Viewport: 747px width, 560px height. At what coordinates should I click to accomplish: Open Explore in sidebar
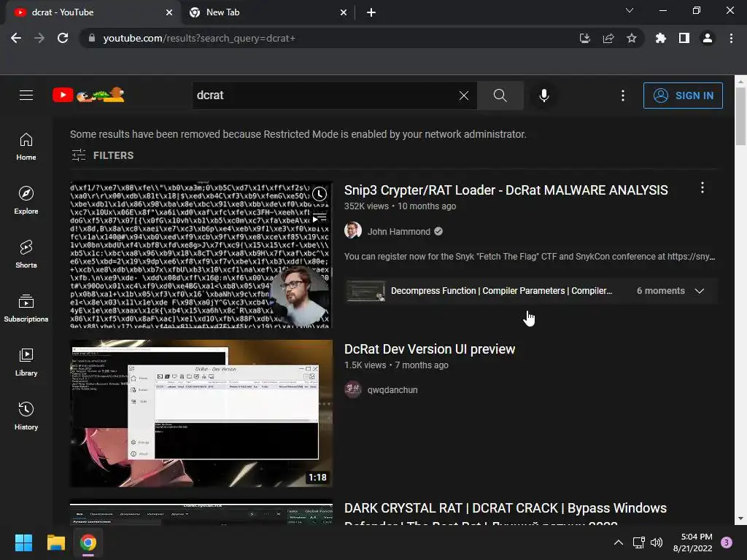coord(26,201)
